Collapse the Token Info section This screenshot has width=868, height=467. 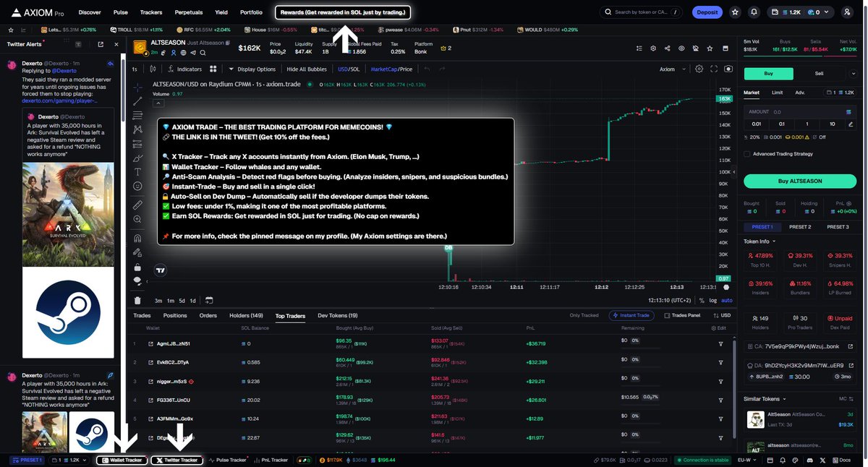(x=759, y=241)
